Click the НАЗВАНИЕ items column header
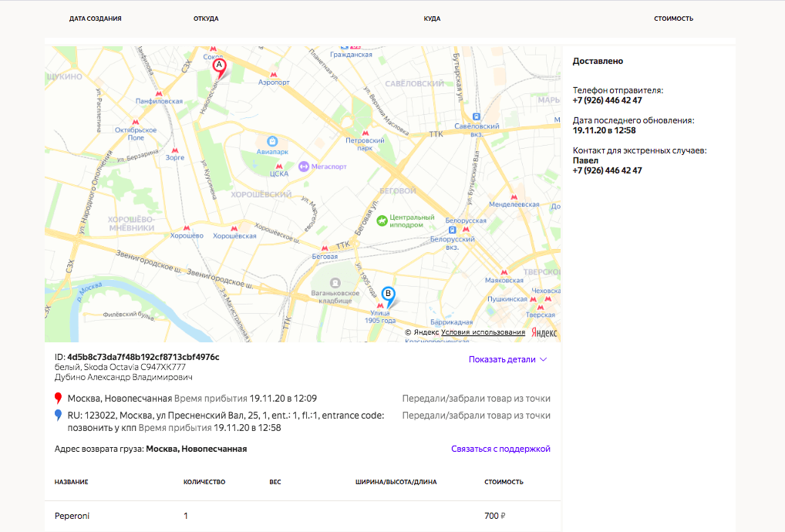This screenshot has height=532, width=785. (x=71, y=482)
